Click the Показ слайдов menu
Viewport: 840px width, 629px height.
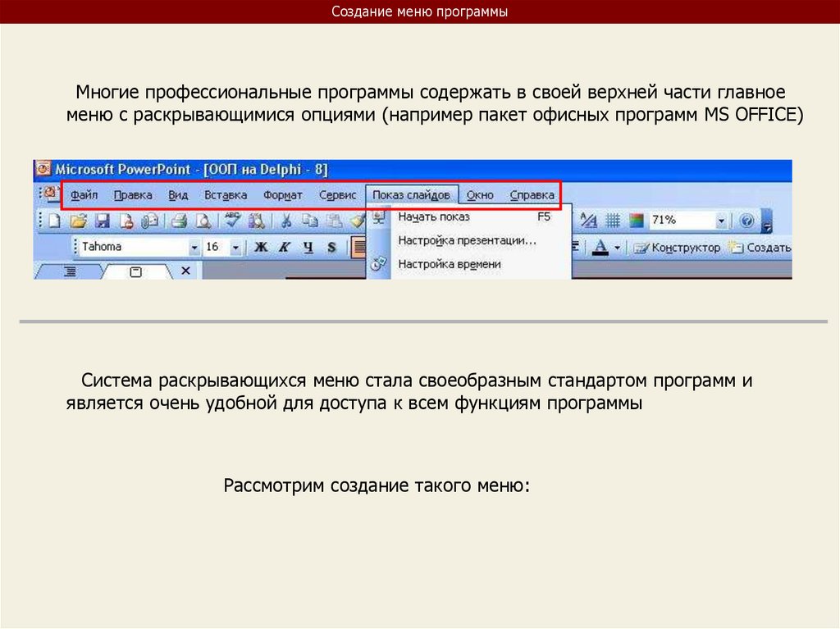point(412,194)
